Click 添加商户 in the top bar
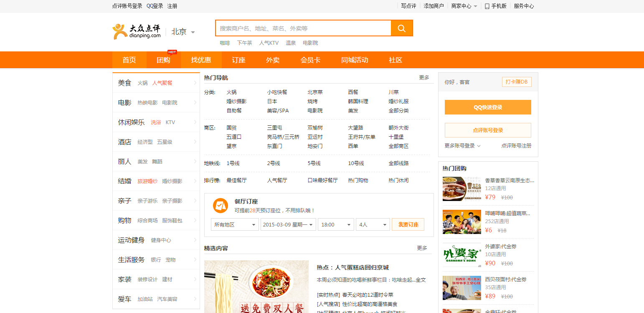This screenshot has width=644, height=313. pyautogui.click(x=434, y=6)
